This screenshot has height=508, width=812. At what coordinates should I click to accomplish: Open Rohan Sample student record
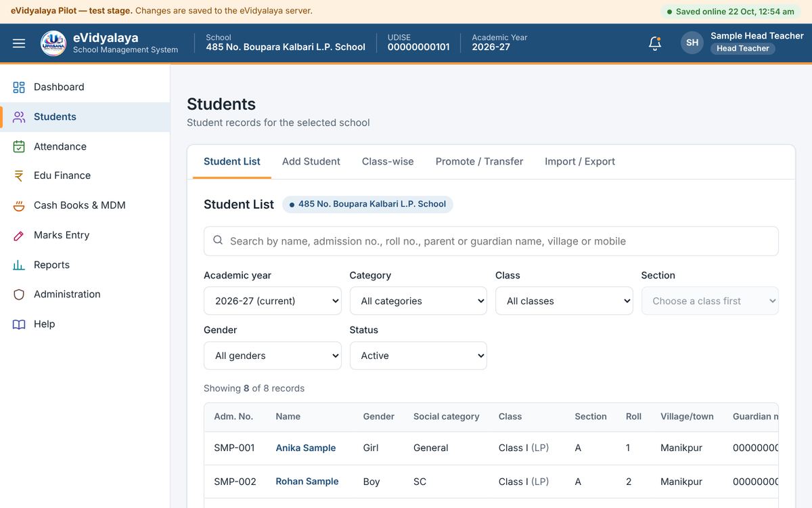(307, 482)
